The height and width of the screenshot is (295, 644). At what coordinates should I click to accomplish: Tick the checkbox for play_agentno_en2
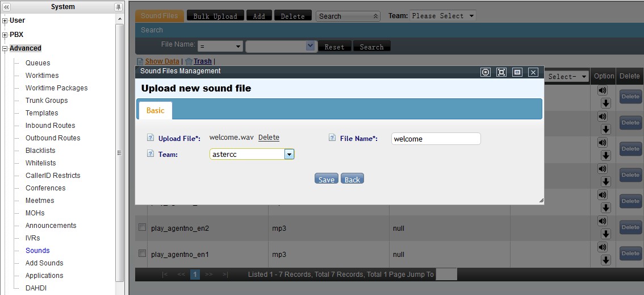pos(143,227)
